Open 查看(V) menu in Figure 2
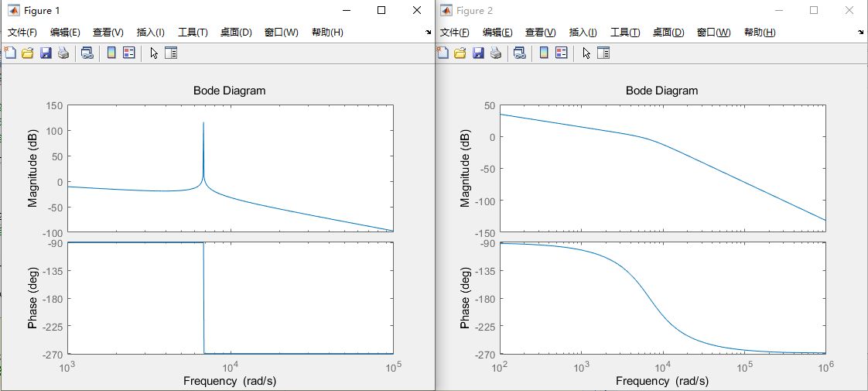 pos(540,32)
